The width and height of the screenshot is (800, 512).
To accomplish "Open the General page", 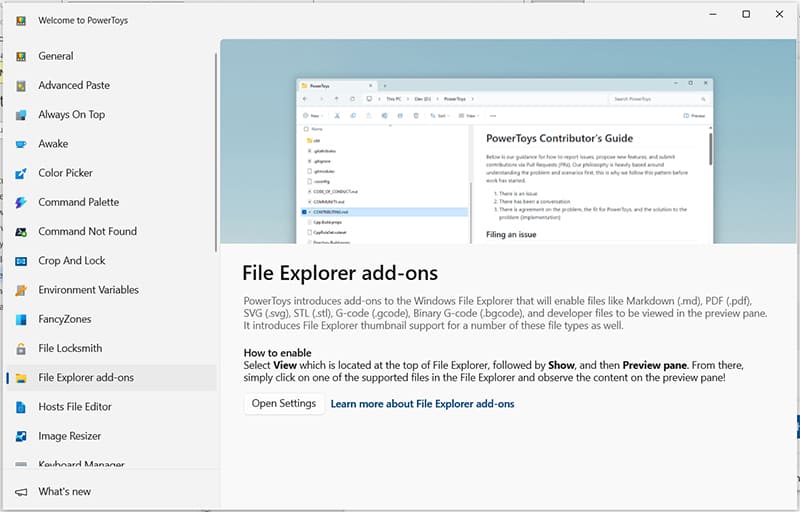I will [56, 56].
